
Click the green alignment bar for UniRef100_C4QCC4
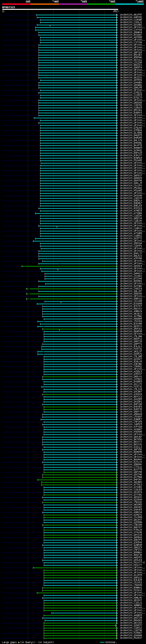pos(72,289)
